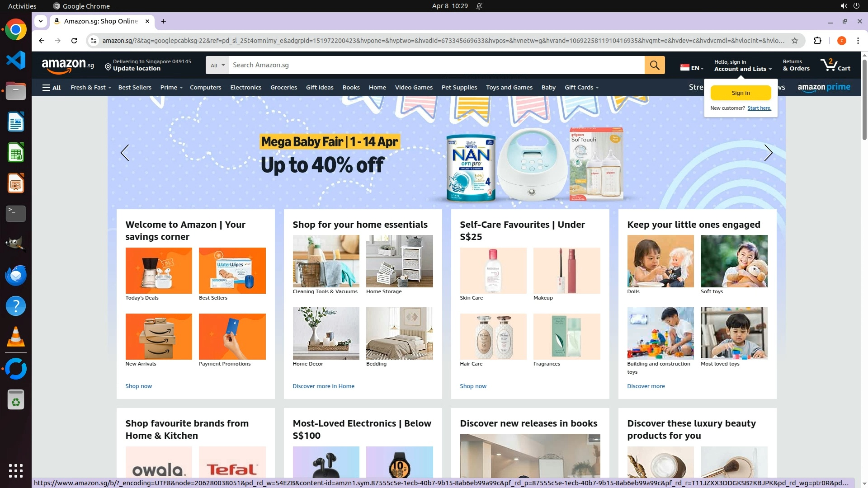This screenshot has width=868, height=488.
Task: Show next banner with right arrow
Action: point(768,153)
